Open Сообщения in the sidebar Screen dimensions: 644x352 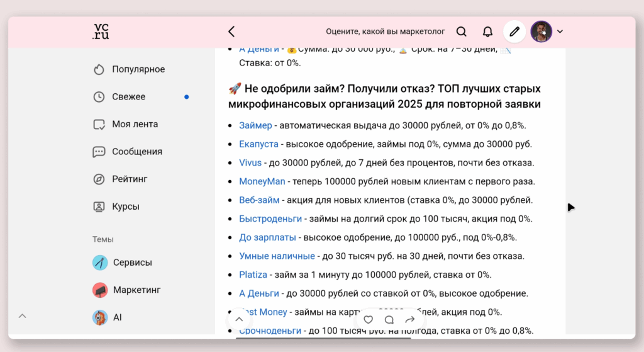point(136,152)
